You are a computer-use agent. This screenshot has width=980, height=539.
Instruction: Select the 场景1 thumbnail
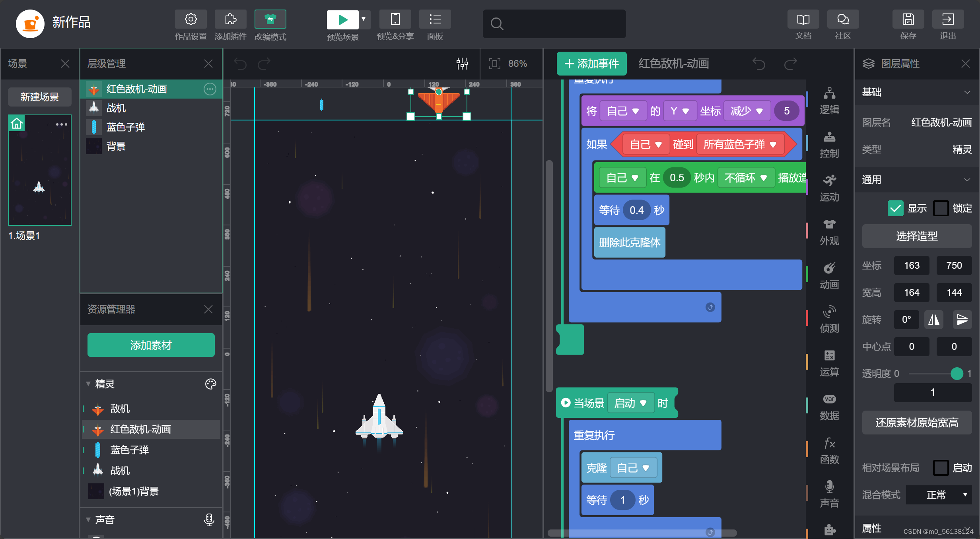tap(40, 170)
